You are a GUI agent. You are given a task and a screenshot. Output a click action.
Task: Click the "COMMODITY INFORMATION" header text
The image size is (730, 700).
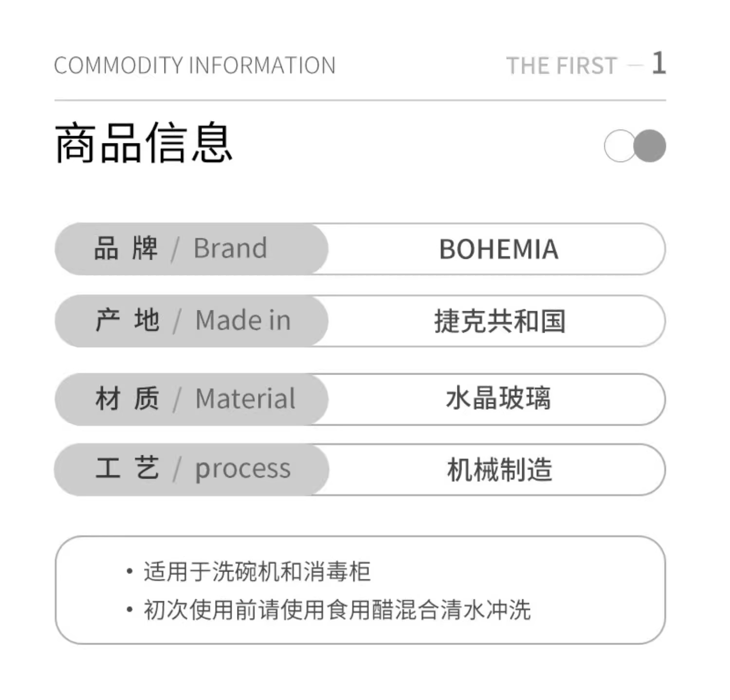click(x=195, y=66)
